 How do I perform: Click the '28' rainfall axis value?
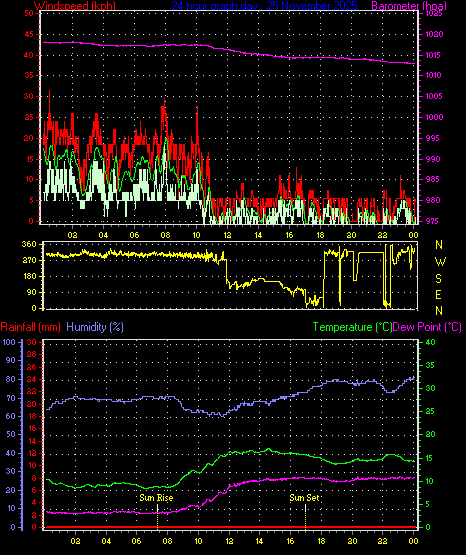pyautogui.click(x=32, y=354)
